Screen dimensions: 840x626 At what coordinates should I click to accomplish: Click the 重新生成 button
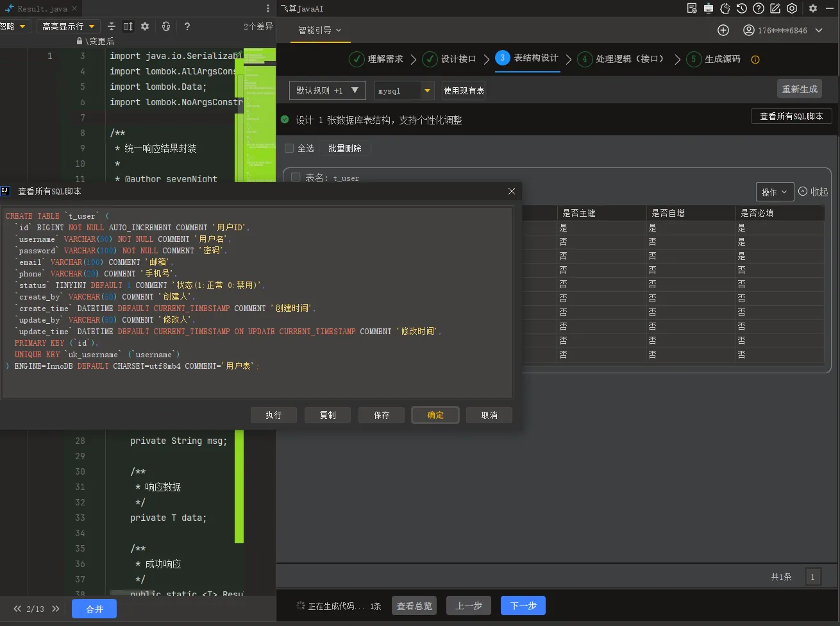point(800,89)
